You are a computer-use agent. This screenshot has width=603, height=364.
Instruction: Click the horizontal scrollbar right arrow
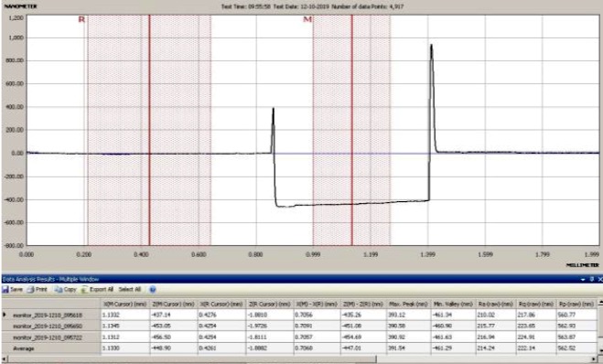[x=594, y=359]
